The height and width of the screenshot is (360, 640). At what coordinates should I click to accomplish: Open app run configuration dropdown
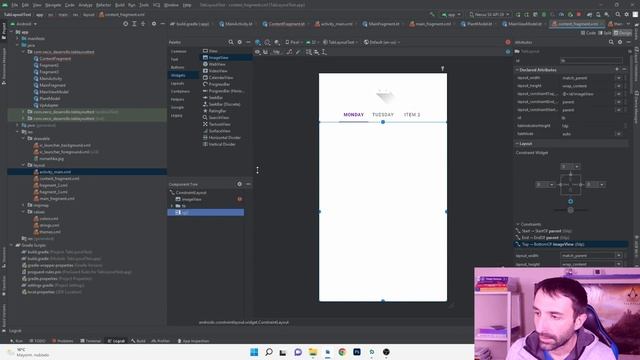451,15
